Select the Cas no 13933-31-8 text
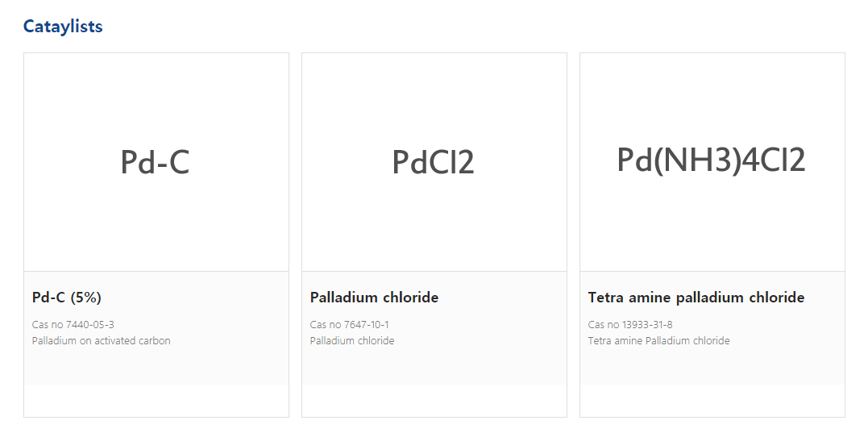 click(x=630, y=325)
